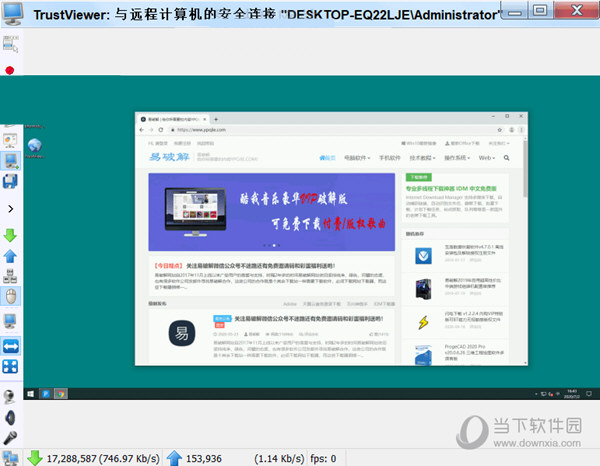Click the green download arrow in status bar
The width and height of the screenshot is (600, 466).
pos(35,458)
